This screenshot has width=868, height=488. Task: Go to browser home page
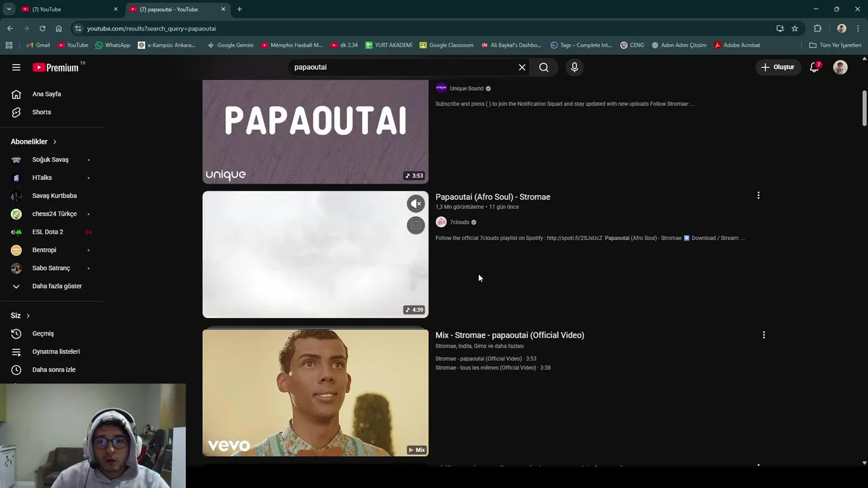point(59,28)
